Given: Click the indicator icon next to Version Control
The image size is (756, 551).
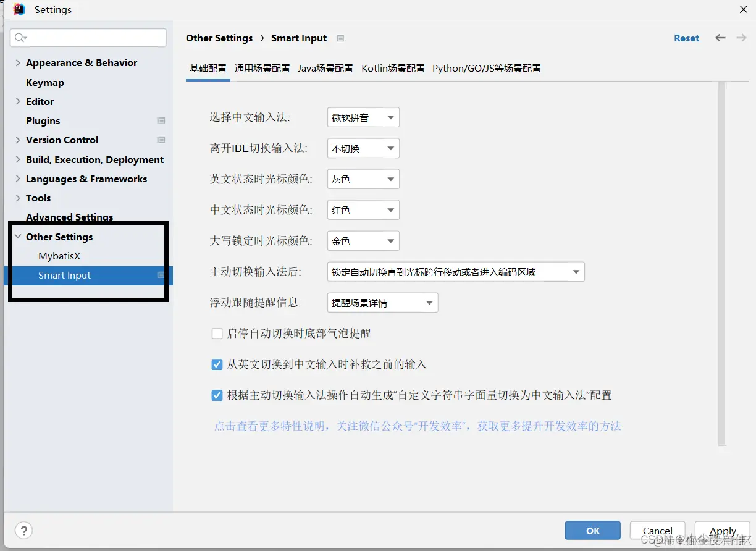Looking at the screenshot, I should click(162, 140).
